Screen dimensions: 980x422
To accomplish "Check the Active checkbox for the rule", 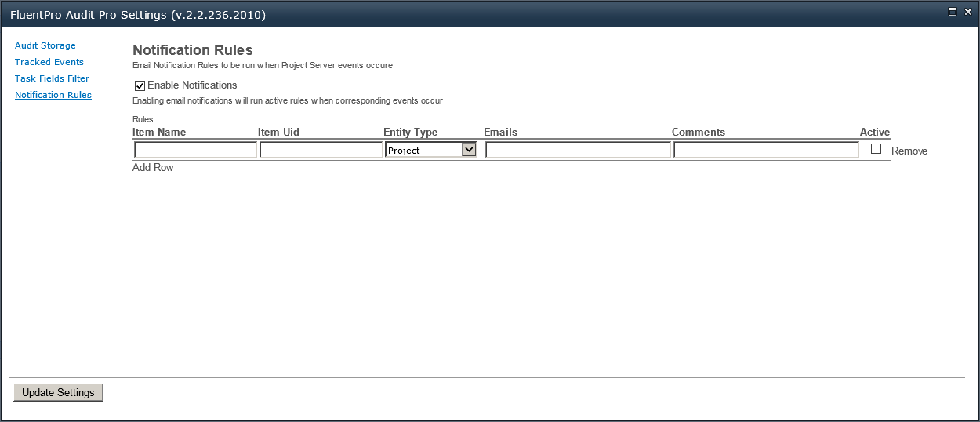I will pyautogui.click(x=877, y=149).
